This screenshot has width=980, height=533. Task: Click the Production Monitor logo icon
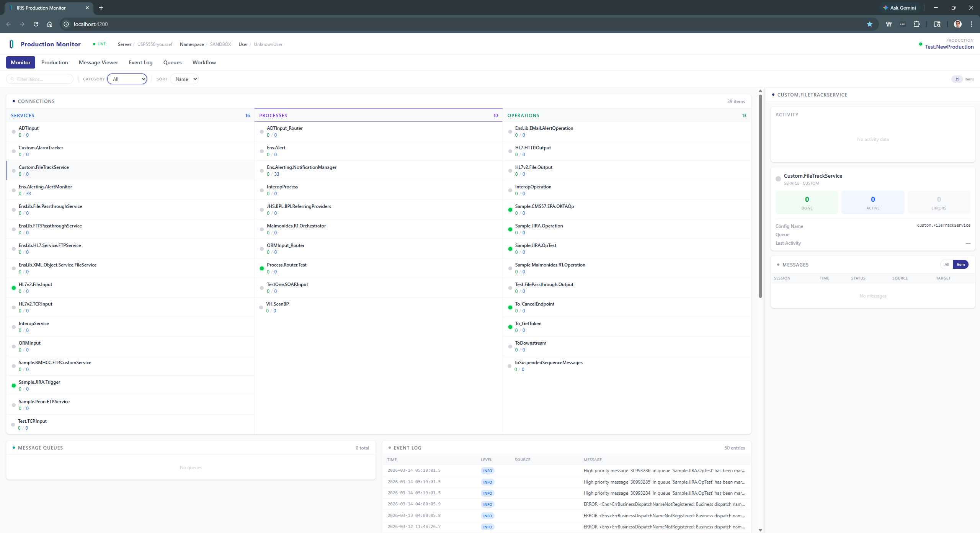pyautogui.click(x=11, y=44)
